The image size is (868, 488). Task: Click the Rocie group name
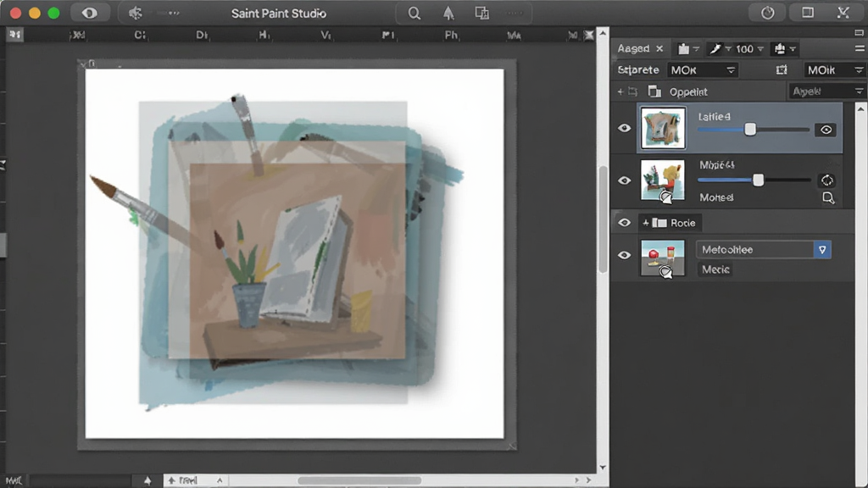pos(682,223)
